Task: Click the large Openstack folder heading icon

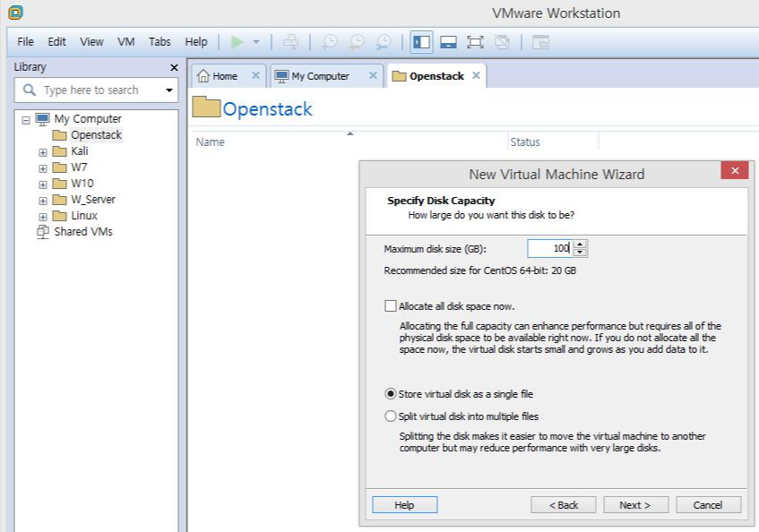Action: point(206,107)
